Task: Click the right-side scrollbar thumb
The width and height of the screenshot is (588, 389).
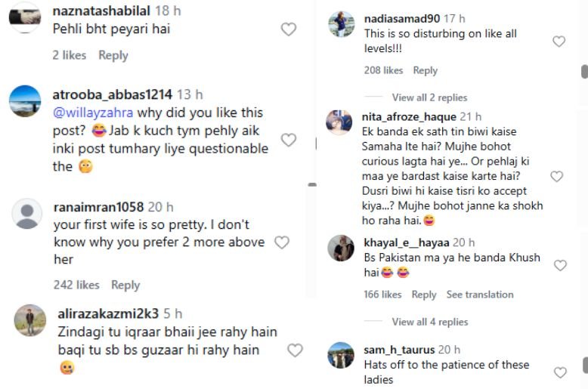Action: 584,71
